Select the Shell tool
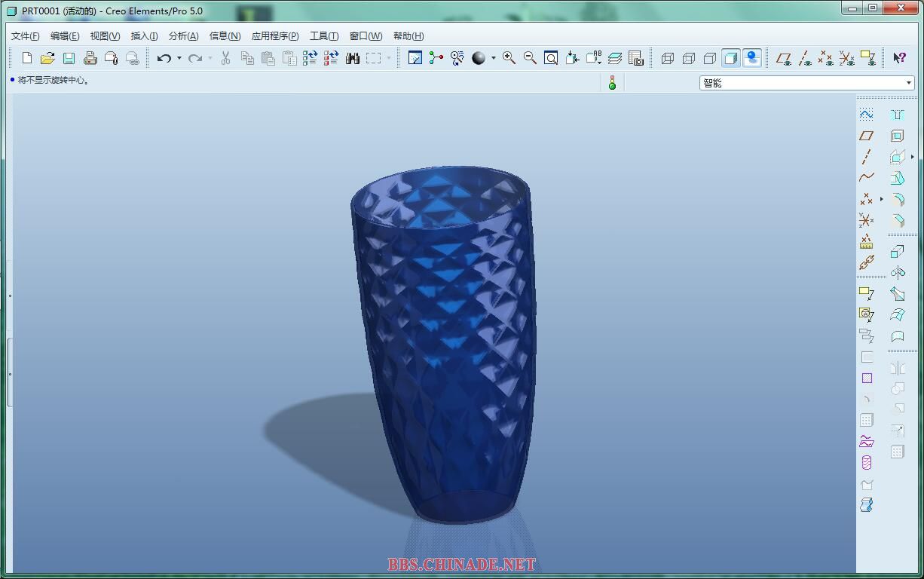 897,136
